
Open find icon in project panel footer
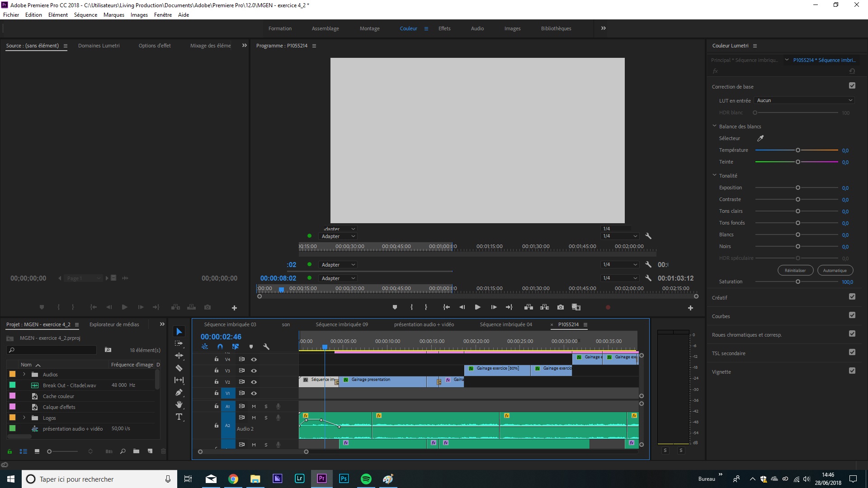click(123, 451)
